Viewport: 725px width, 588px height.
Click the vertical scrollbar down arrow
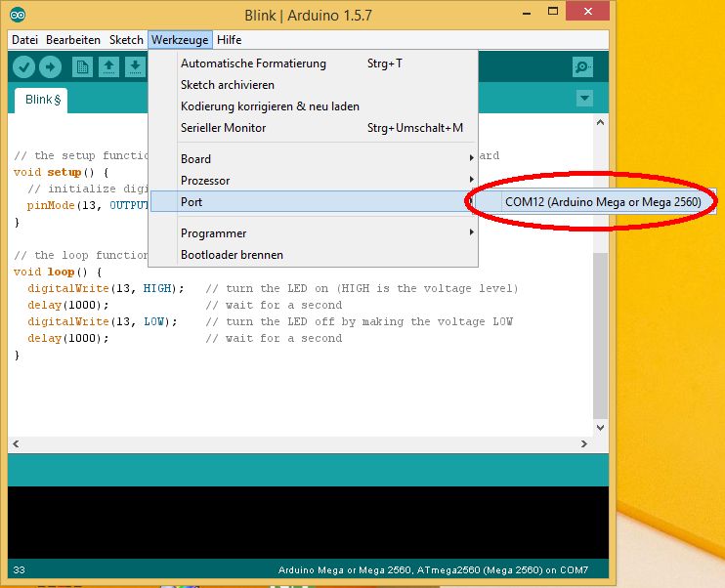(600, 428)
